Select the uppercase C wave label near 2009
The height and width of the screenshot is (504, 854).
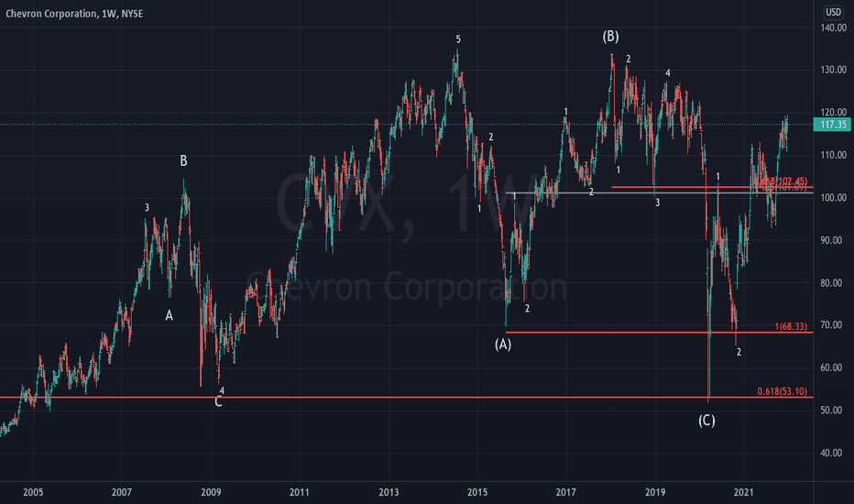[218, 402]
